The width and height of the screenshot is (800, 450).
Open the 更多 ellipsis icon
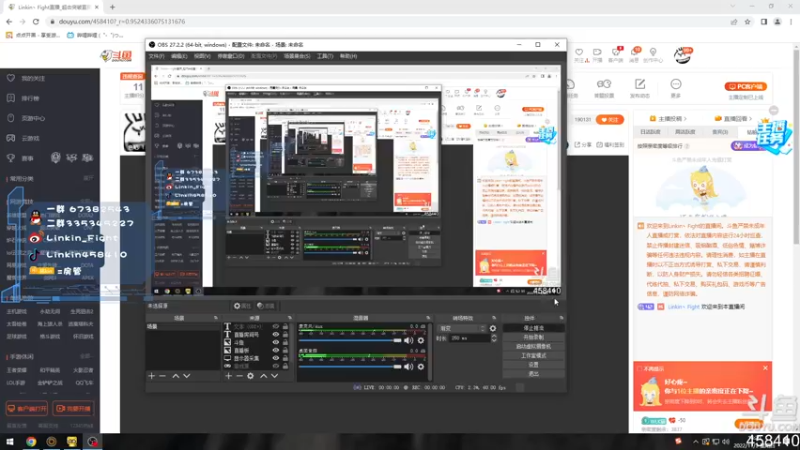click(676, 84)
